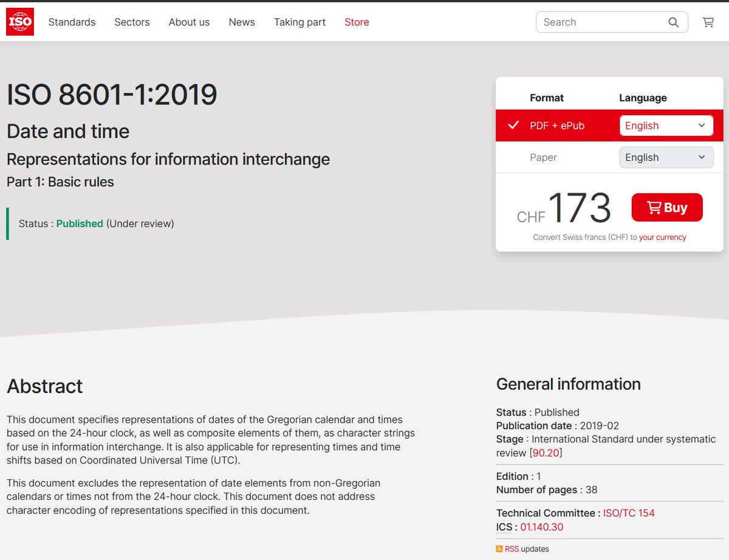Click the ISO 8601-1:2019 title

(112, 95)
